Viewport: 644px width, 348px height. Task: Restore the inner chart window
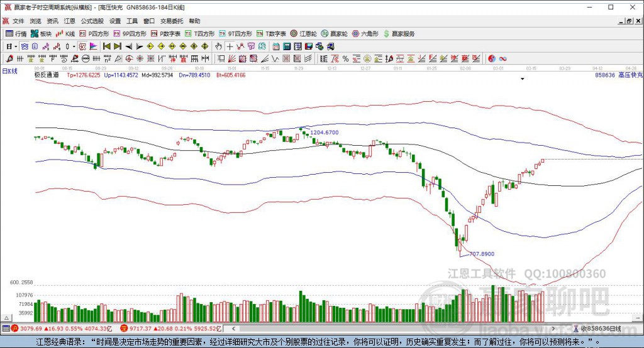pyautogui.click(x=629, y=21)
